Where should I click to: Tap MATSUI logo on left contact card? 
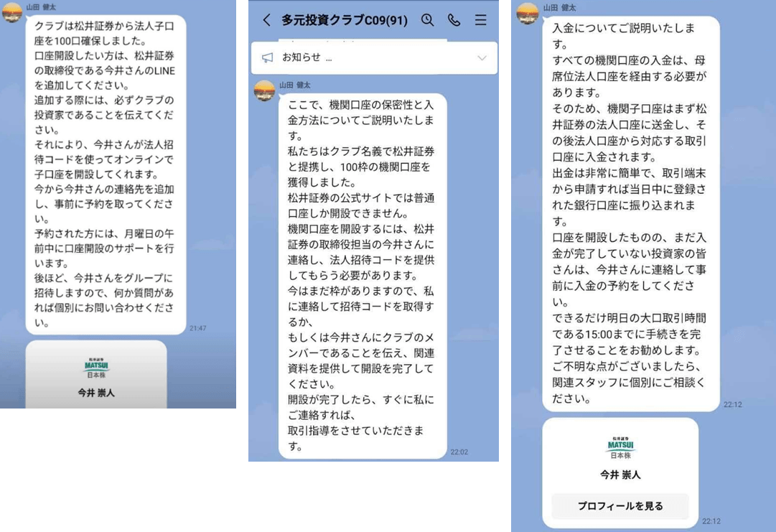(x=96, y=368)
